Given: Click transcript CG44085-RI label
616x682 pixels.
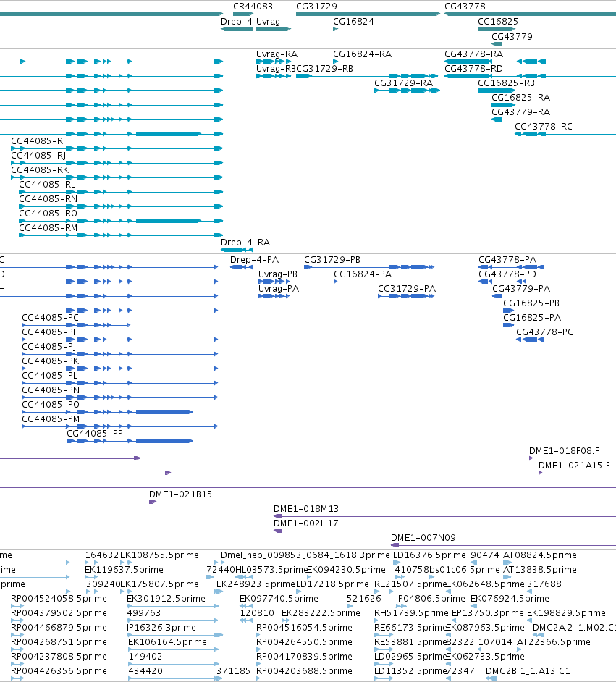Looking at the screenshot, I should [38, 141].
